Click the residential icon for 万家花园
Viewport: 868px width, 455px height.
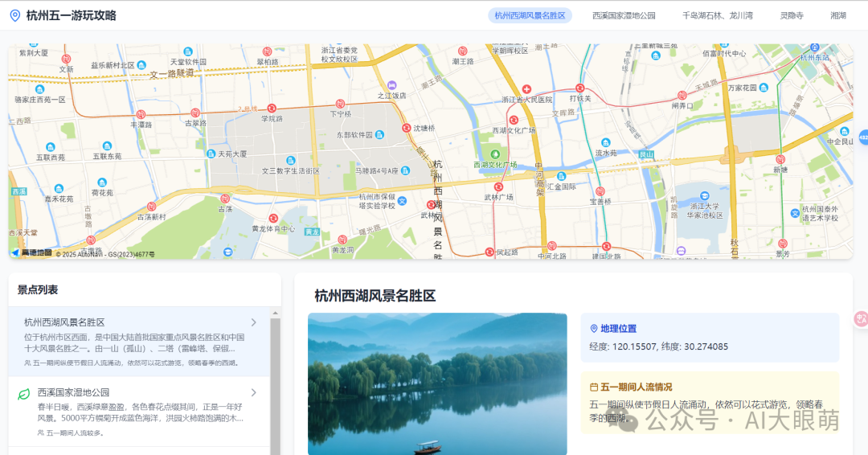point(764,88)
